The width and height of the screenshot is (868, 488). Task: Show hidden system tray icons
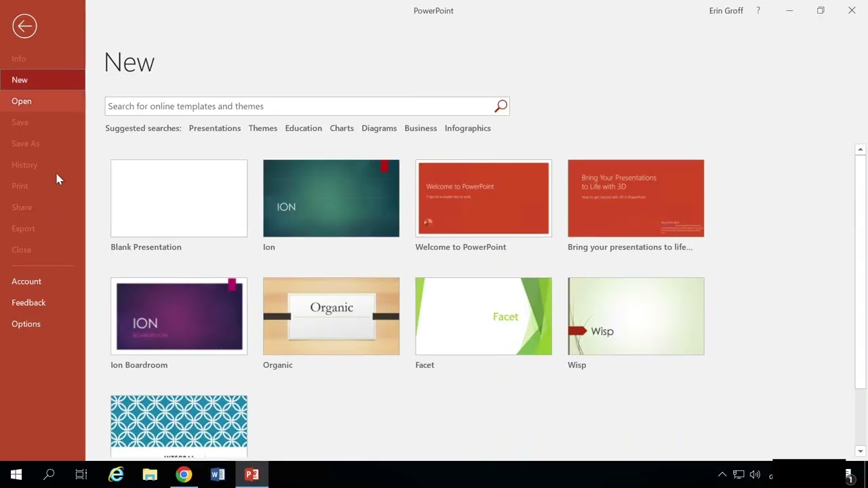tap(722, 475)
